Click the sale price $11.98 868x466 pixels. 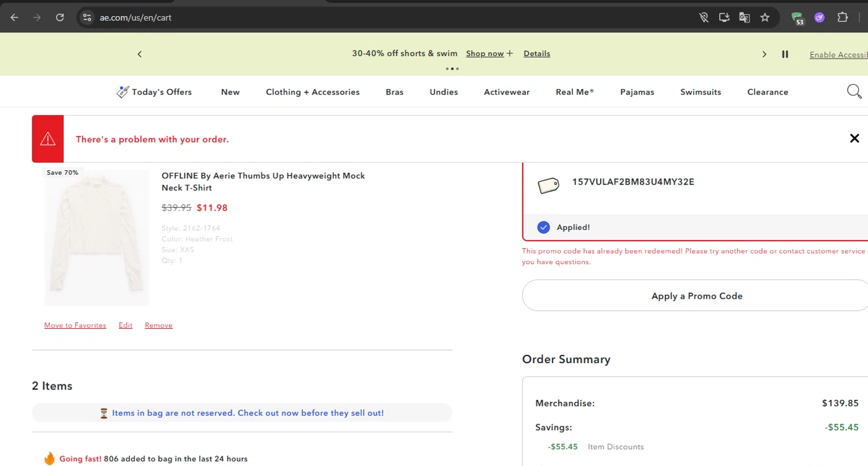click(x=212, y=208)
